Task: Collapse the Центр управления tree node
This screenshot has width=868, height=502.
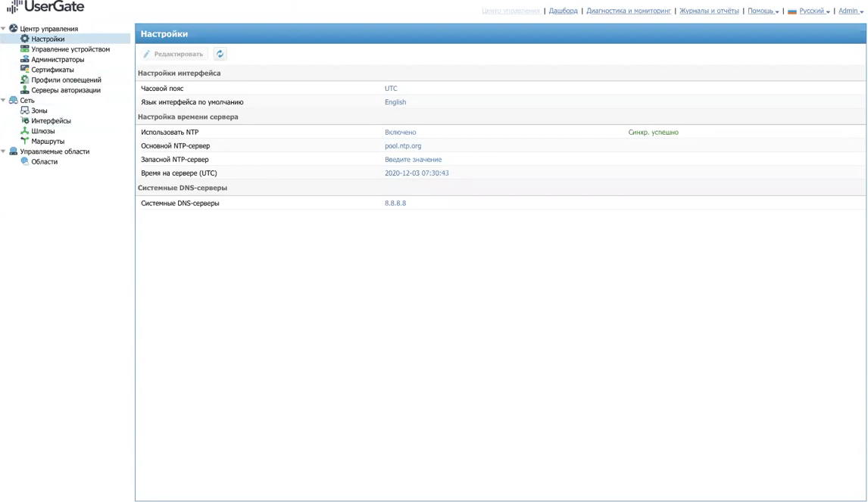Action: tap(3, 28)
